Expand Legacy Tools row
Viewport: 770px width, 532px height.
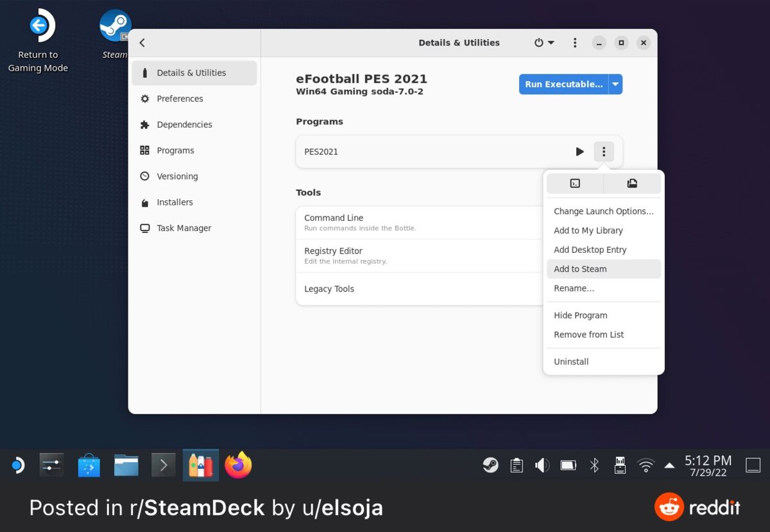click(x=420, y=289)
